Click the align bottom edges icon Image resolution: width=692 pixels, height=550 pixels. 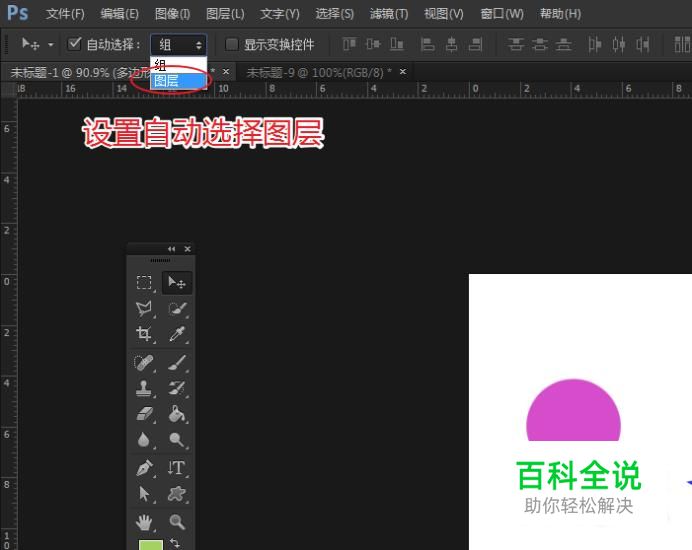[x=397, y=44]
